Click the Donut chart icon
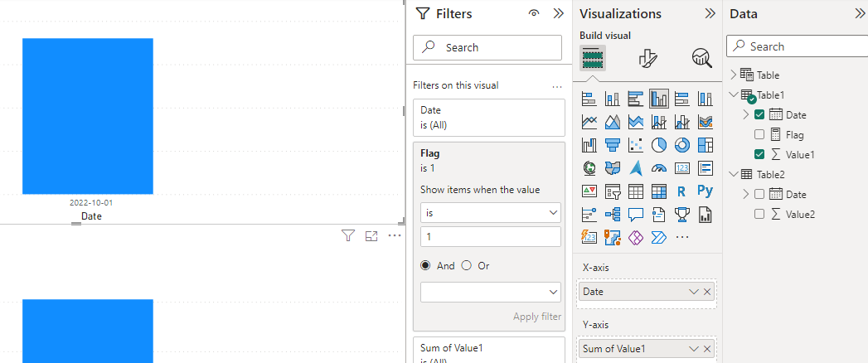Image resolution: width=868 pixels, height=363 pixels. 682,145
